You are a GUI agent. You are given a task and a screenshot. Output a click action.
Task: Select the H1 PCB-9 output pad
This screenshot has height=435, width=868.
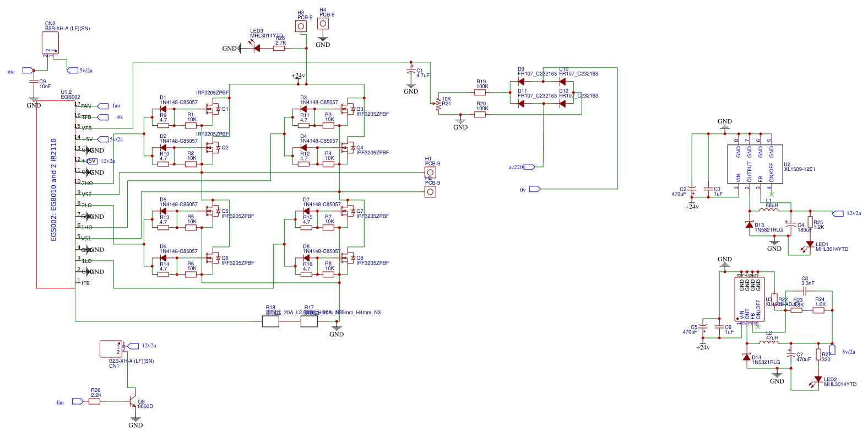pos(430,173)
